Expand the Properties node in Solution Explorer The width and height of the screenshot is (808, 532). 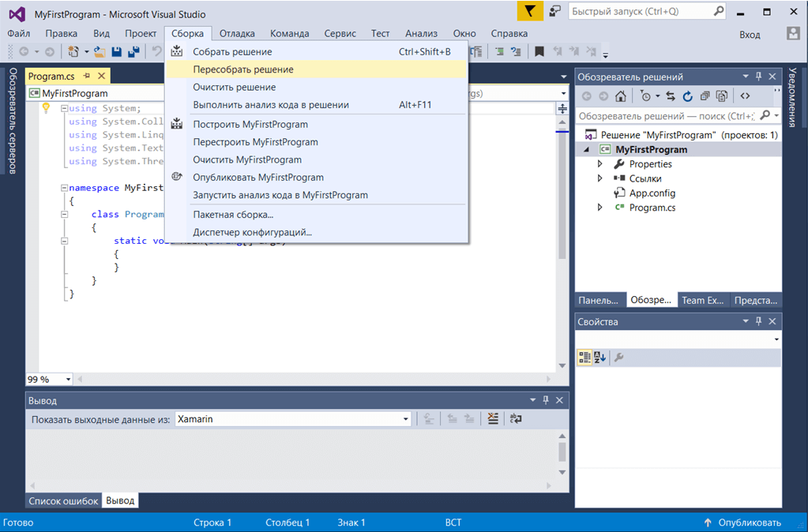click(599, 163)
